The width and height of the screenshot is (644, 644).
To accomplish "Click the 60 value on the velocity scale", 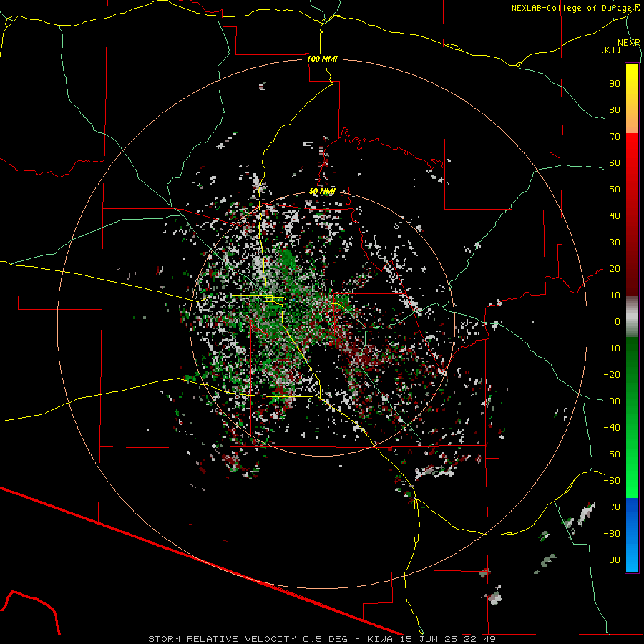I will point(615,163).
